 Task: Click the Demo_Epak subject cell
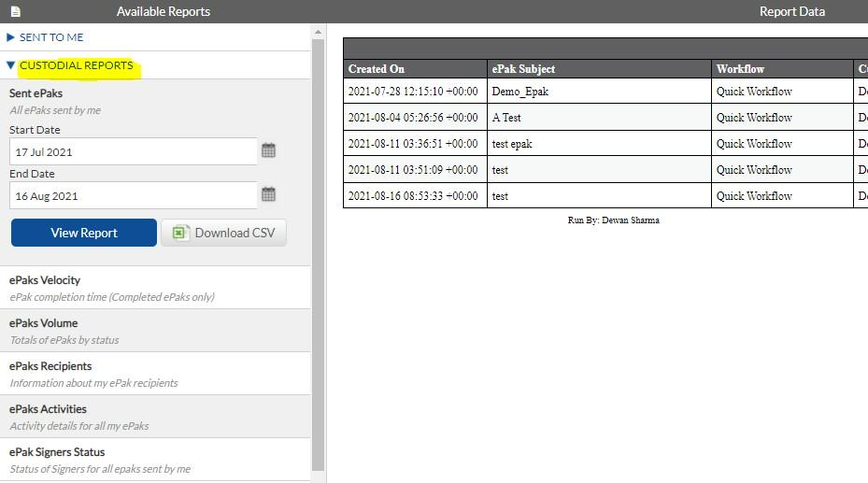coord(599,92)
